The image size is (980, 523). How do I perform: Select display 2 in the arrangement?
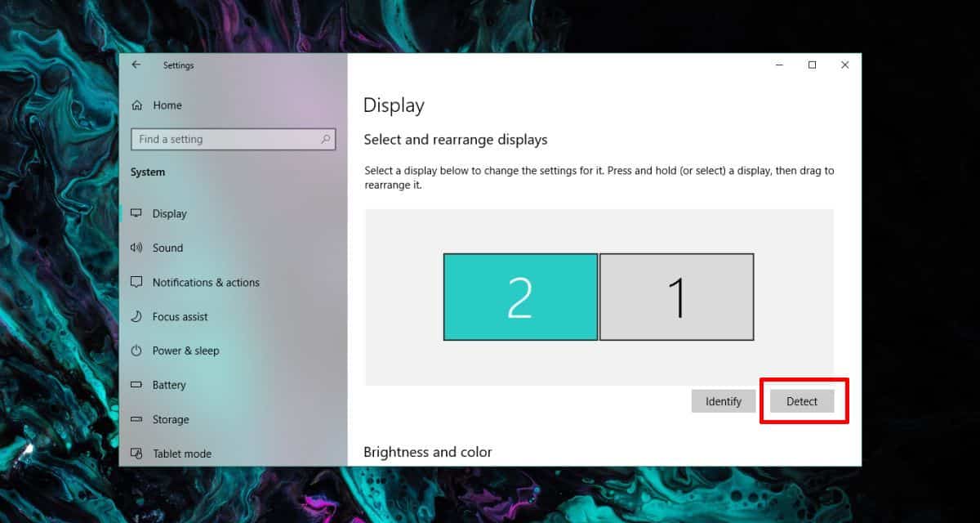coord(520,297)
